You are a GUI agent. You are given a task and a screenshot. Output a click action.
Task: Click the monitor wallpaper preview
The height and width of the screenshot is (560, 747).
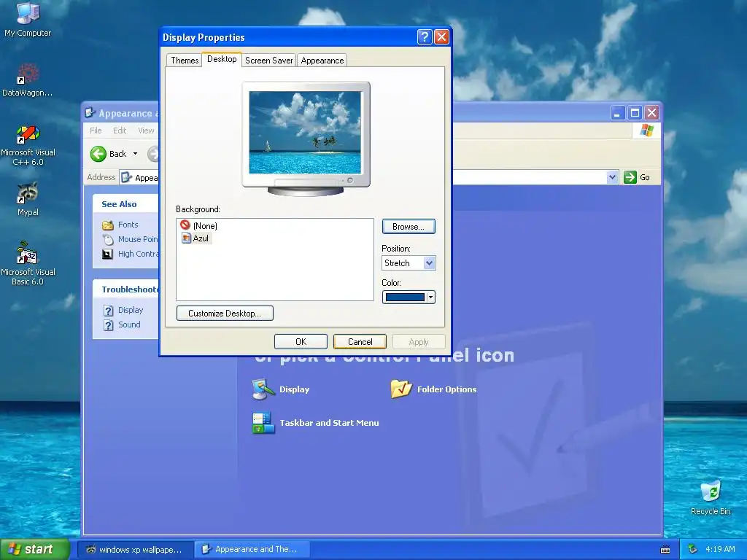(x=305, y=132)
